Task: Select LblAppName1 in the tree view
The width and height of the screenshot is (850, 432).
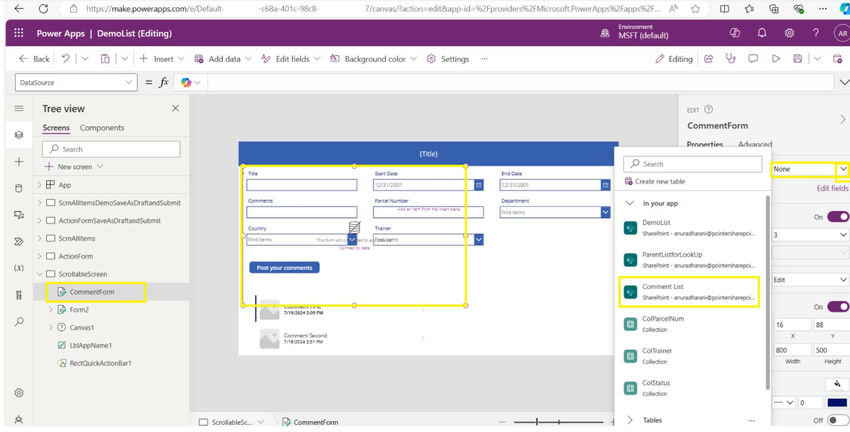Action: [91, 345]
